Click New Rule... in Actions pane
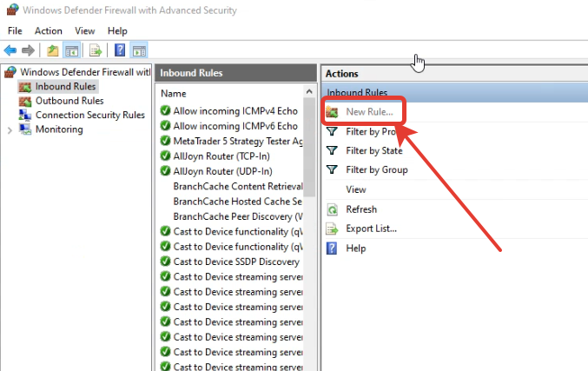The image size is (588, 371). pos(369,112)
